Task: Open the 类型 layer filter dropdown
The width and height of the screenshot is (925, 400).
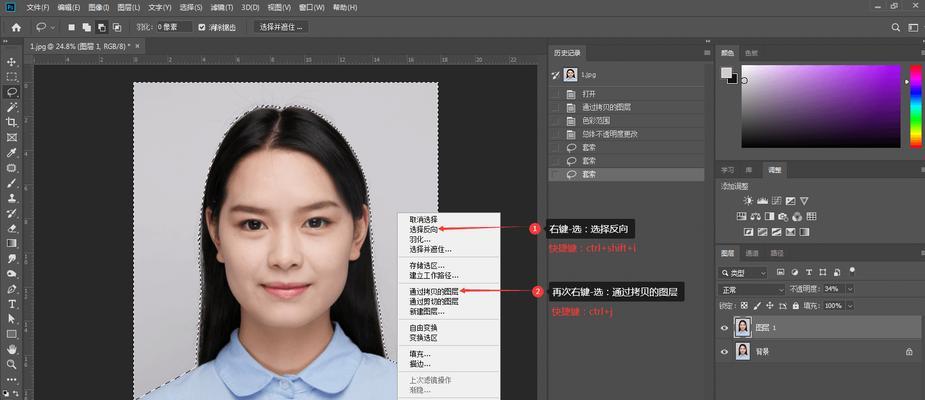Action: click(x=744, y=273)
